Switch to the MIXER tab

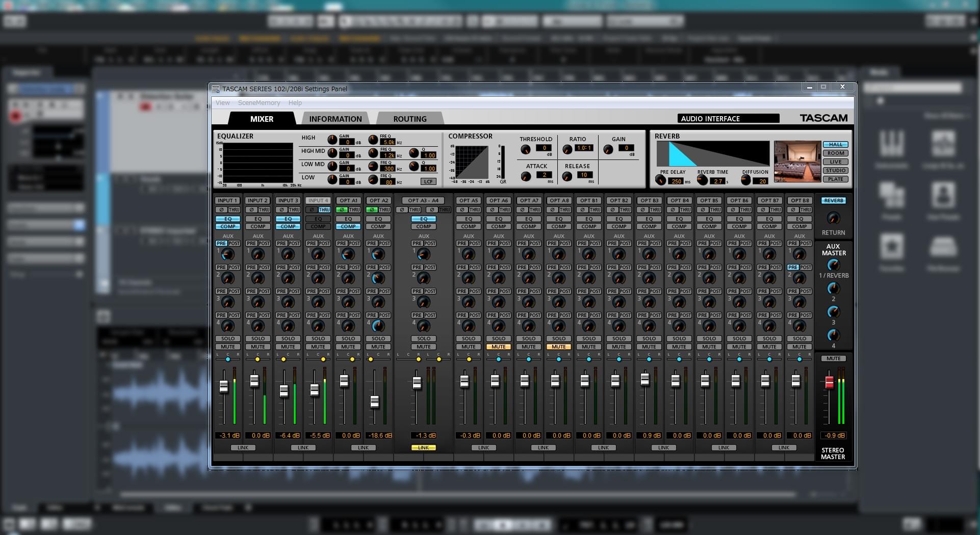pyautogui.click(x=262, y=119)
